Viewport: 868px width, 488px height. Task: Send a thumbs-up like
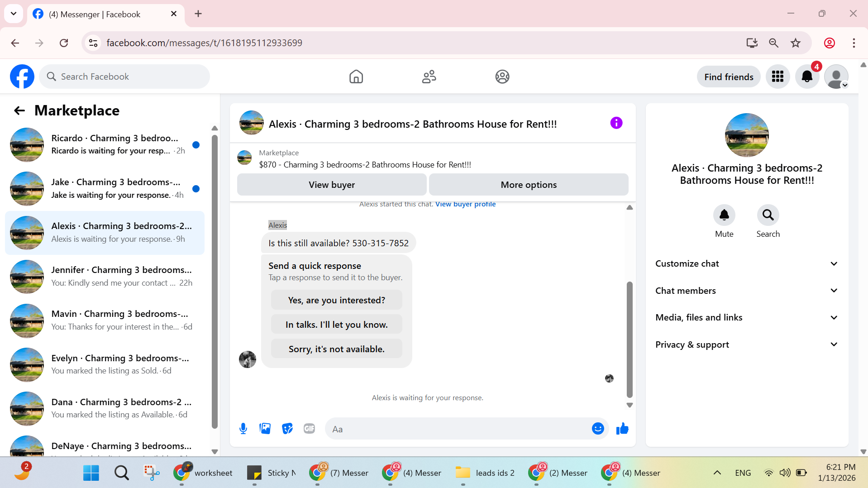click(x=622, y=428)
